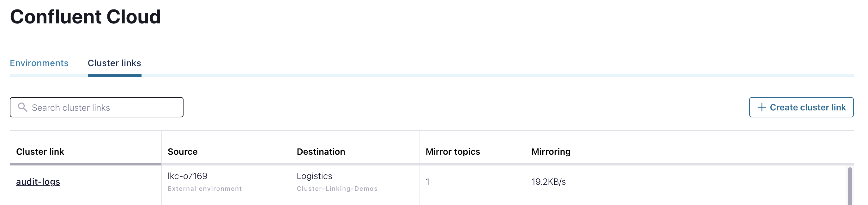
Task: Click the Cluster link column header
Action: pos(40,152)
